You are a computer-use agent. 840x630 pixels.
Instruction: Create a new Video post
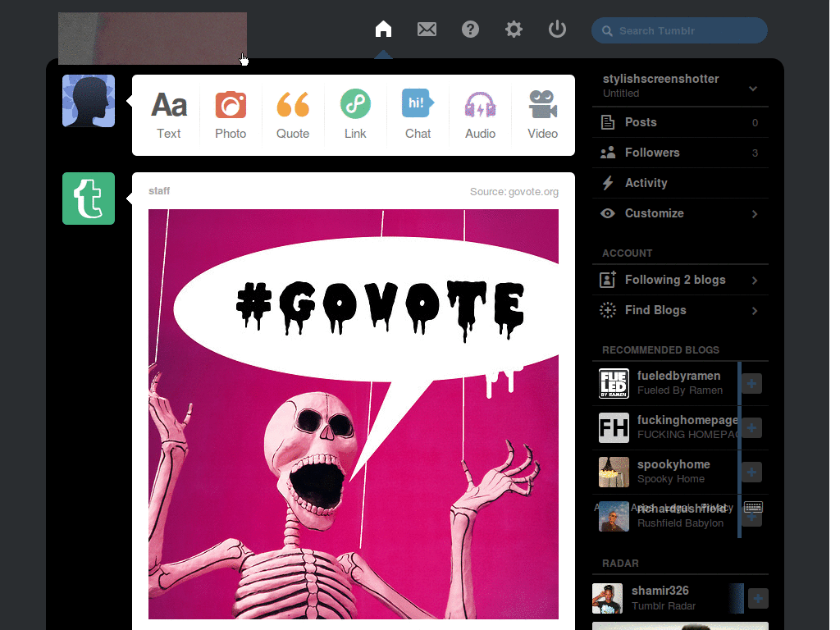pyautogui.click(x=543, y=115)
